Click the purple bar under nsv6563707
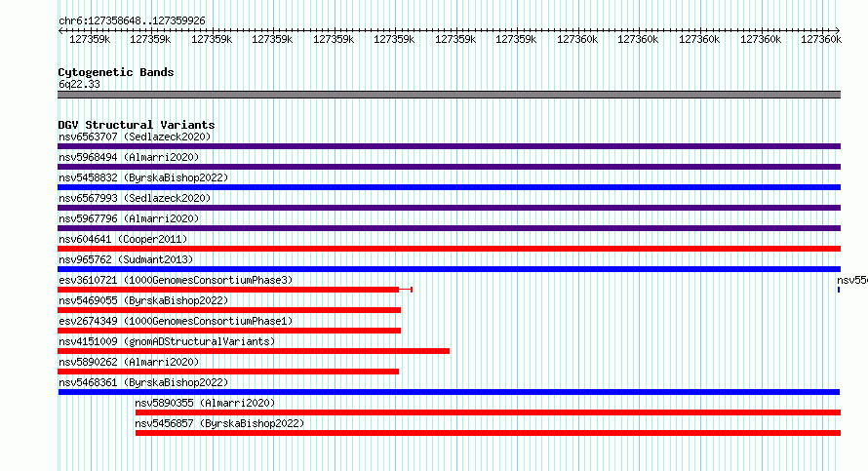This screenshot has height=471, width=868. coord(449,146)
